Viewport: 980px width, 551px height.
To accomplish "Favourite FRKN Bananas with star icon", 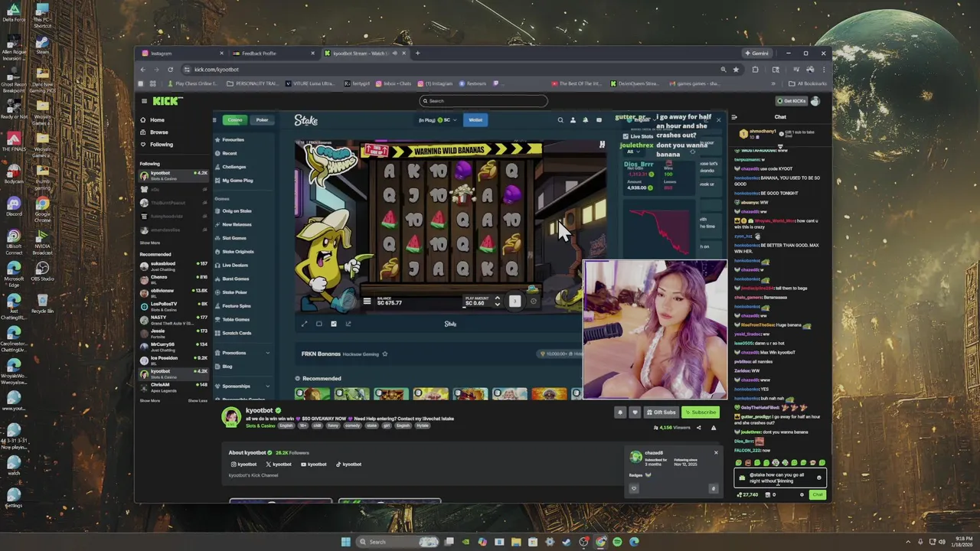I will [x=385, y=354].
